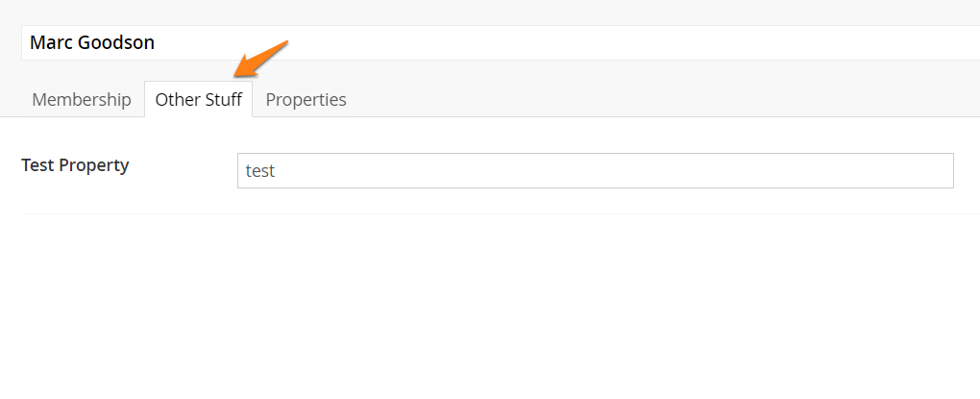980x399 pixels.
Task: Click blank space inside Test Property input
Action: click(673, 171)
